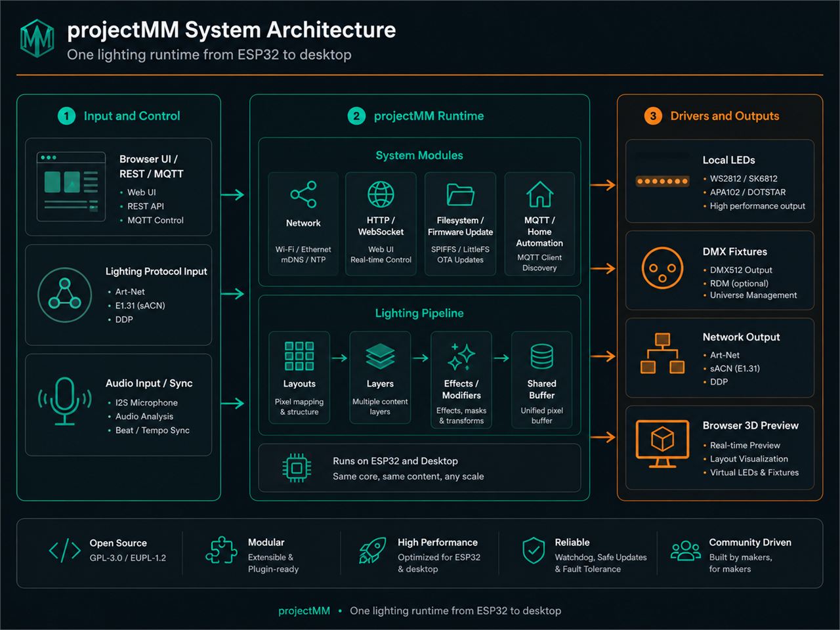Click the Open Source code brackets icon
Viewport: 840px width, 630px height.
(x=65, y=551)
